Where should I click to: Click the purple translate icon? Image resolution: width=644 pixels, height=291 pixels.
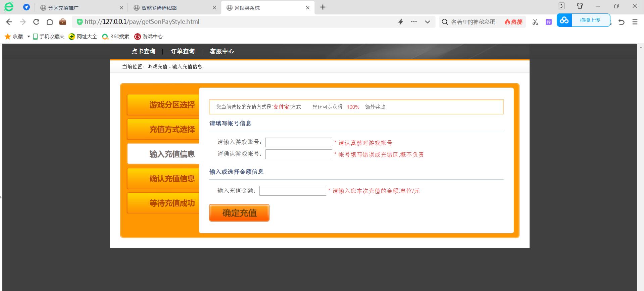[548, 22]
